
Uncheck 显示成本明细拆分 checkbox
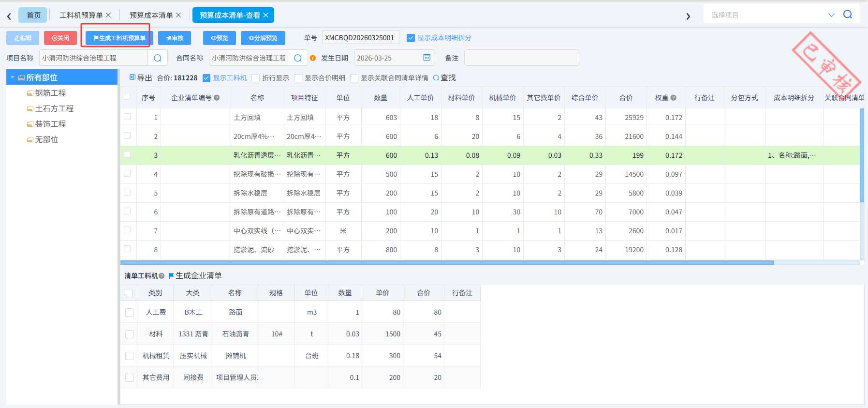pos(411,38)
